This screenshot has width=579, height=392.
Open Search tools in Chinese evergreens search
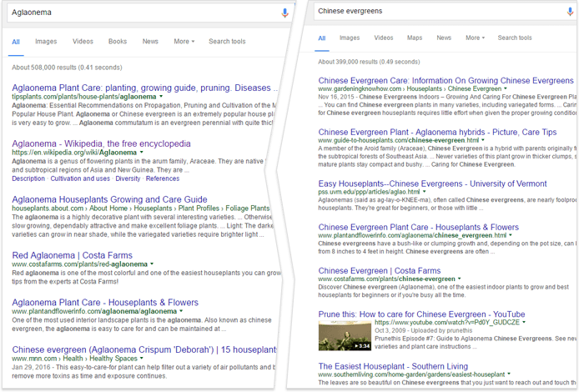tap(515, 38)
